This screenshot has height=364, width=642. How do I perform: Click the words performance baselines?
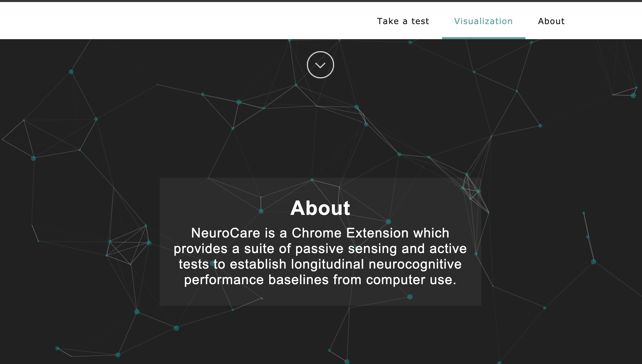pyautogui.click(x=256, y=280)
